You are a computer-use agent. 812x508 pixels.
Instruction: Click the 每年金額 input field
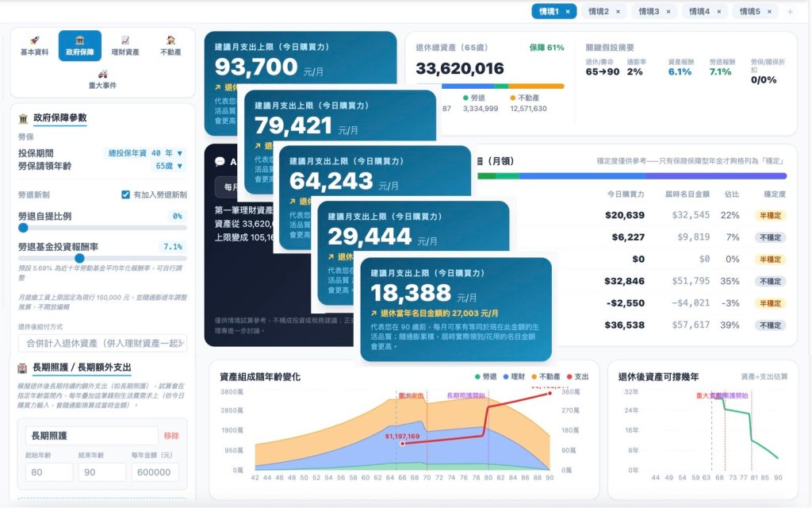pyautogui.click(x=155, y=472)
